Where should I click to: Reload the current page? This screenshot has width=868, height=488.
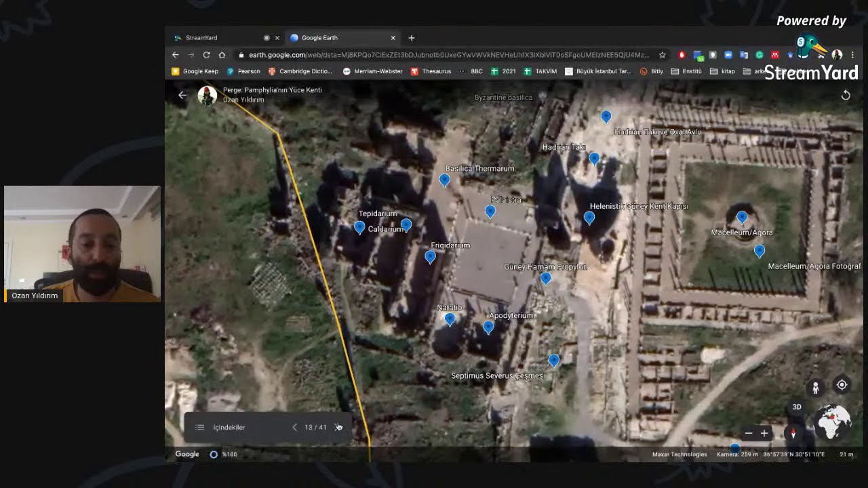point(206,55)
